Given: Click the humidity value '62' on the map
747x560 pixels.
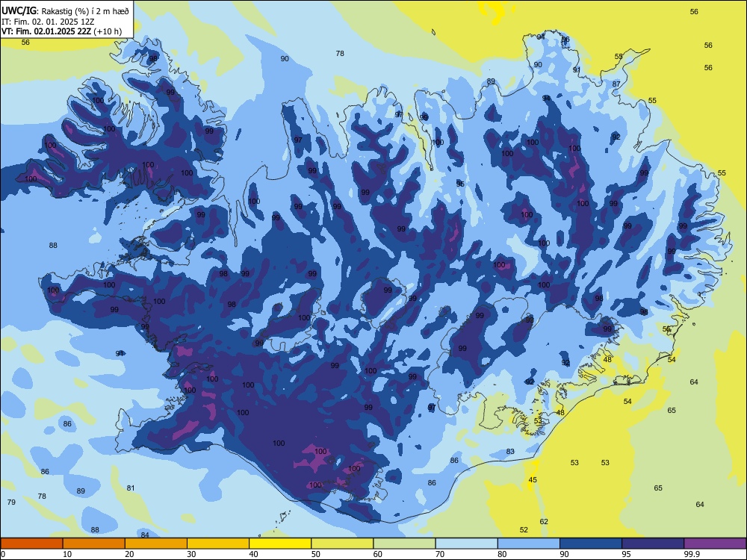Looking at the screenshot, I should (x=544, y=521).
